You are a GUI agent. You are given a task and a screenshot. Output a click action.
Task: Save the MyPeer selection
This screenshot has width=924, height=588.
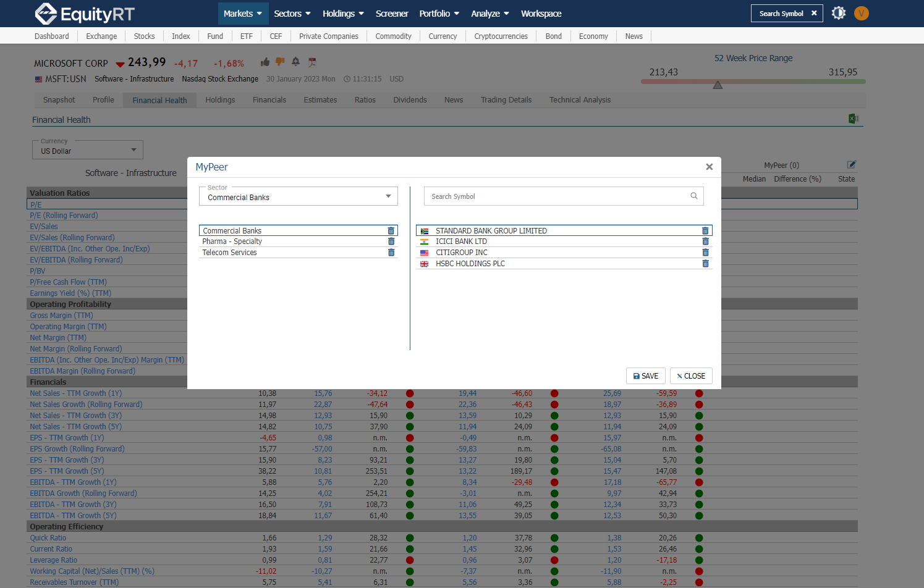[646, 376]
